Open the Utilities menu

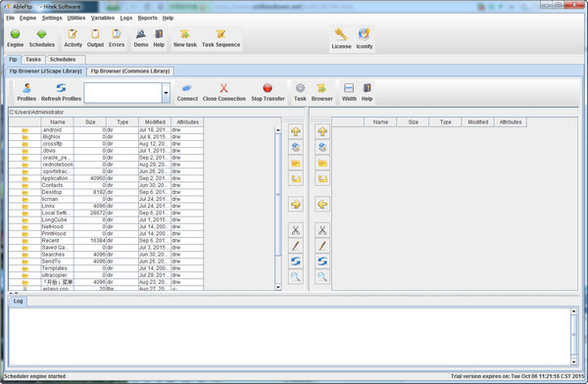click(76, 18)
